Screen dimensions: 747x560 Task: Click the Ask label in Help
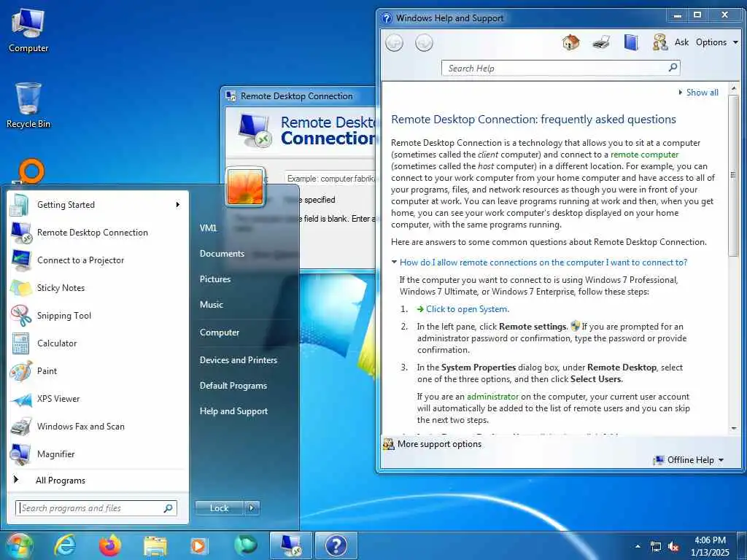pos(681,42)
